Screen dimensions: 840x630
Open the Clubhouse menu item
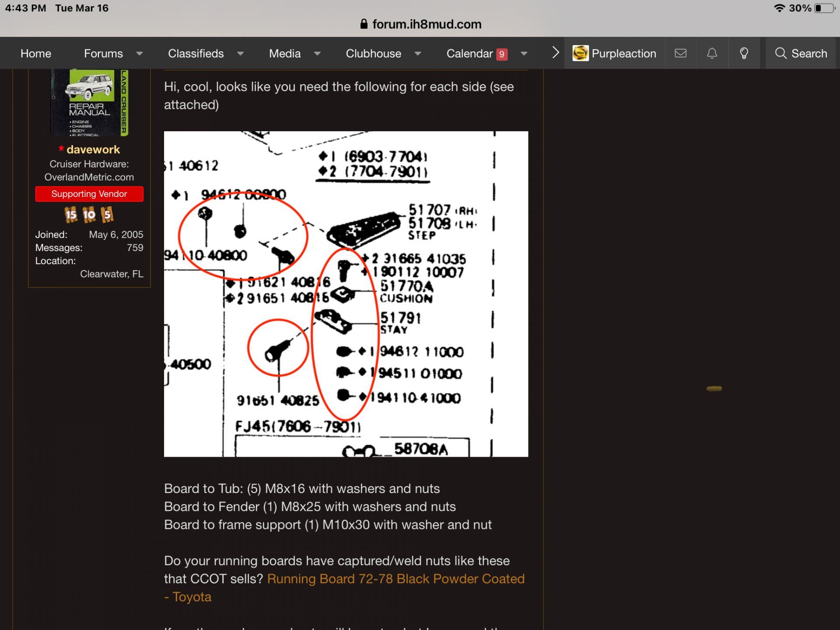pyautogui.click(x=373, y=53)
